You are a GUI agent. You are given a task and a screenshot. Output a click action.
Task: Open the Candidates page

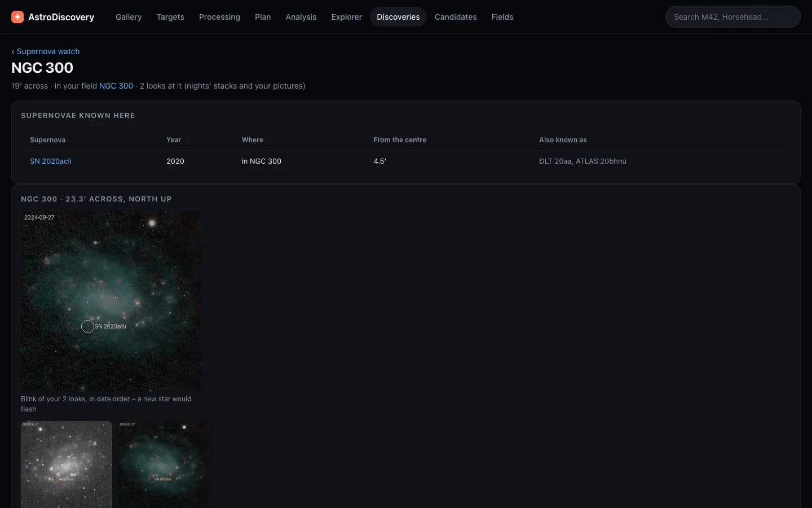pyautogui.click(x=456, y=17)
